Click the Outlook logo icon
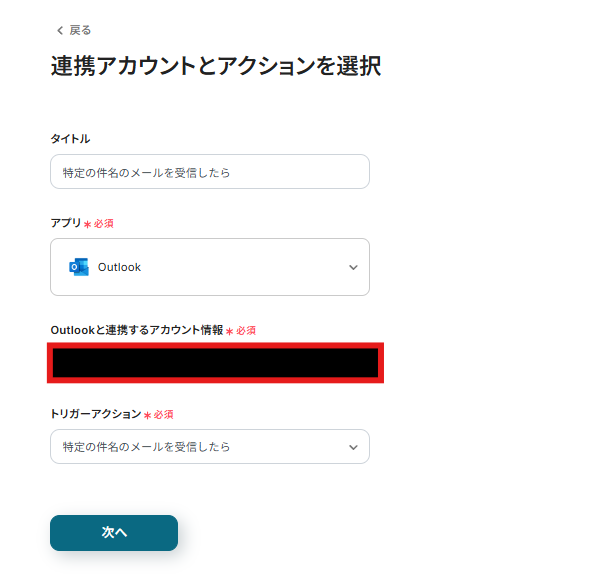Viewport: 613px width, 580px height. [x=78, y=267]
